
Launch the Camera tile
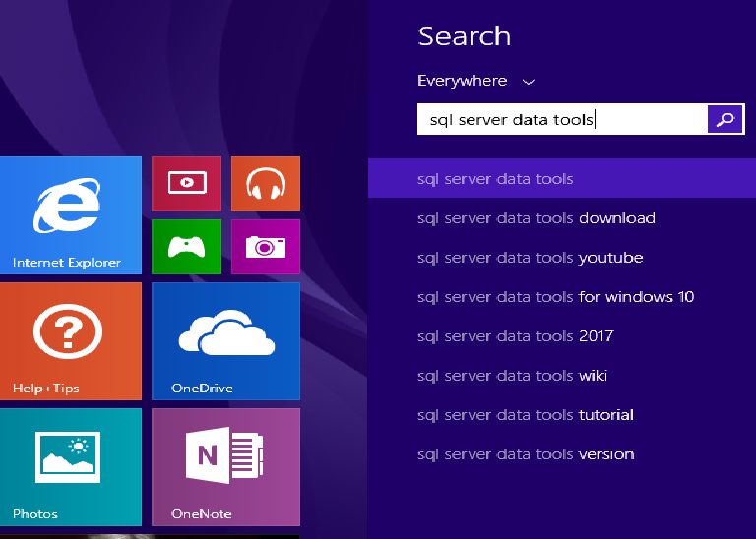click(x=266, y=247)
